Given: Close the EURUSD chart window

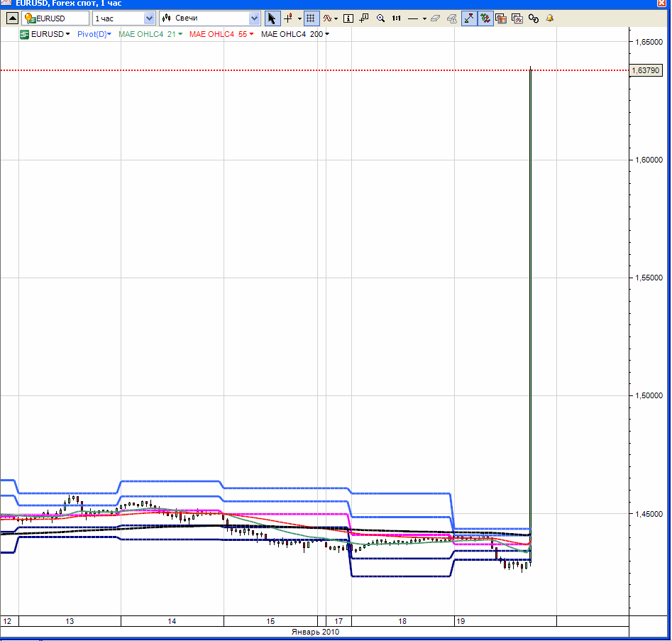Looking at the screenshot, I should point(662,3).
